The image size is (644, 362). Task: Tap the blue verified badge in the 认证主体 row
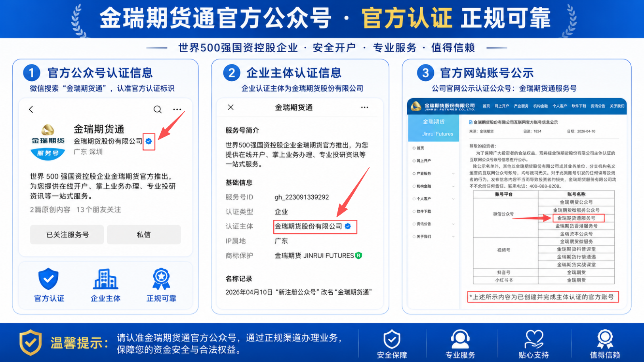coord(348,226)
